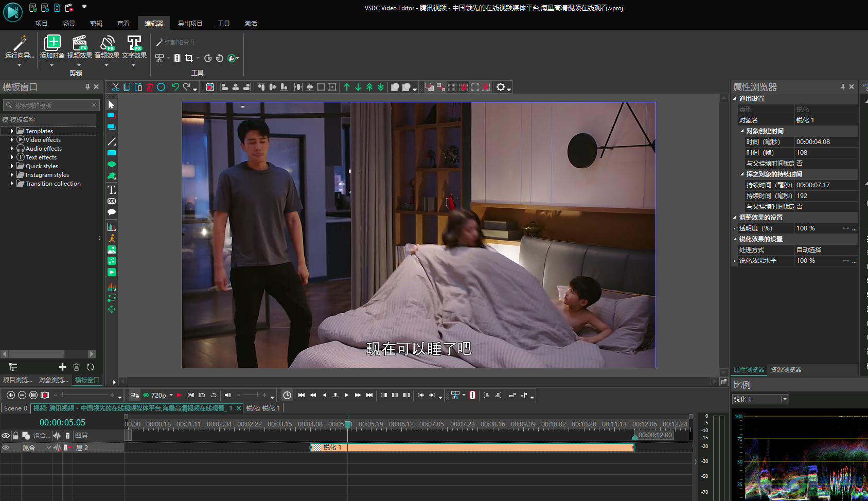Select the arrow cursor tool in left toolbar
The height and width of the screenshot is (501, 868).
point(111,104)
